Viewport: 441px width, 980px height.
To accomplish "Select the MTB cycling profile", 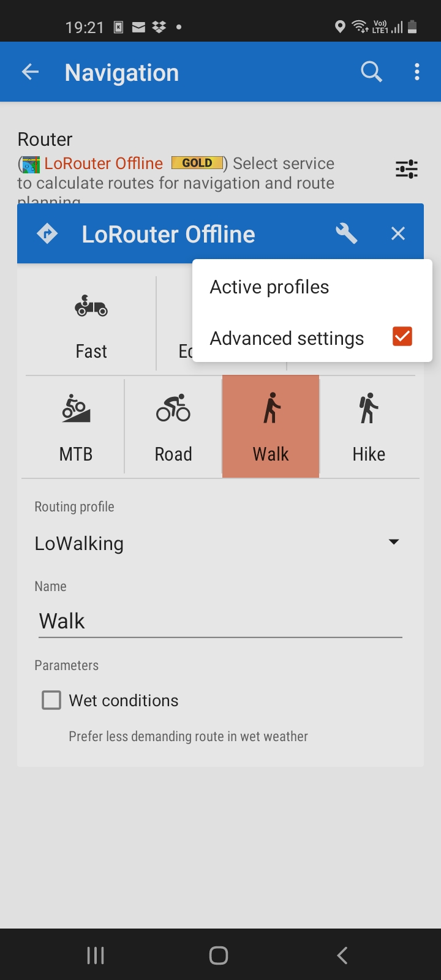I will 76,428.
